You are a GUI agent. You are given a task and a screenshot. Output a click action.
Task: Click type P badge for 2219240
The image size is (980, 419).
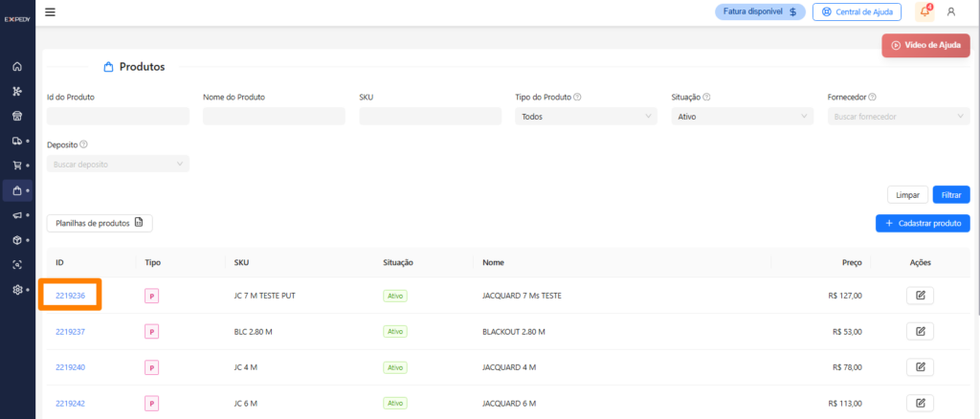152,367
